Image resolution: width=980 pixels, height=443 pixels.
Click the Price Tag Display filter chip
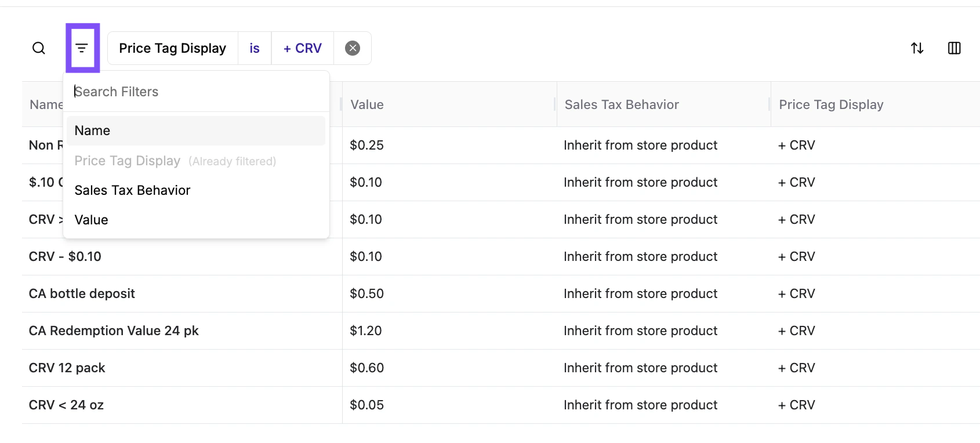click(x=172, y=48)
